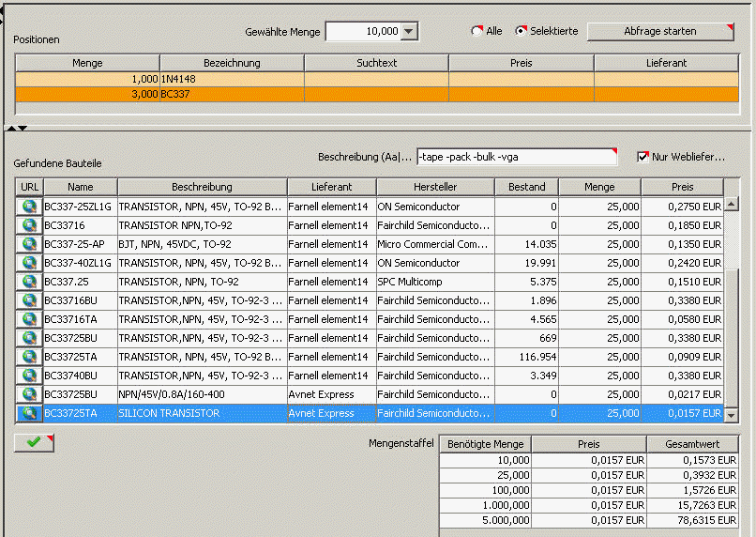The height and width of the screenshot is (537, 756).
Task: Click the Abfrage starten button
Action: point(660,31)
